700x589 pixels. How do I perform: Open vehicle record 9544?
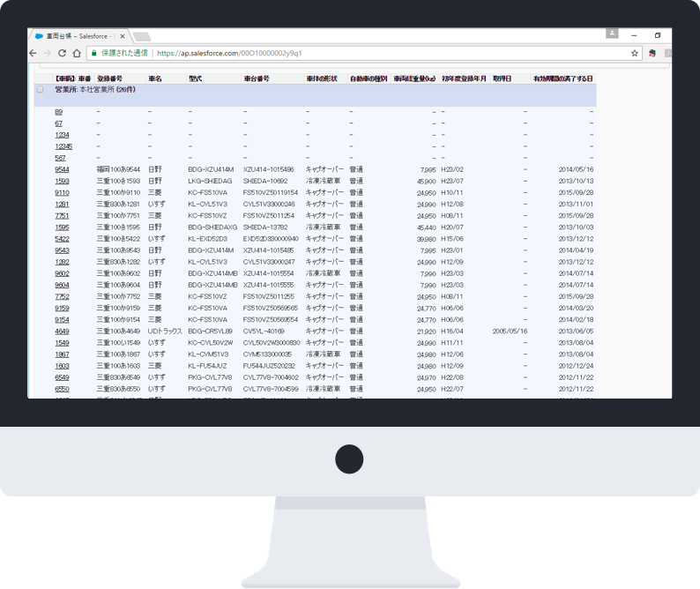62,169
